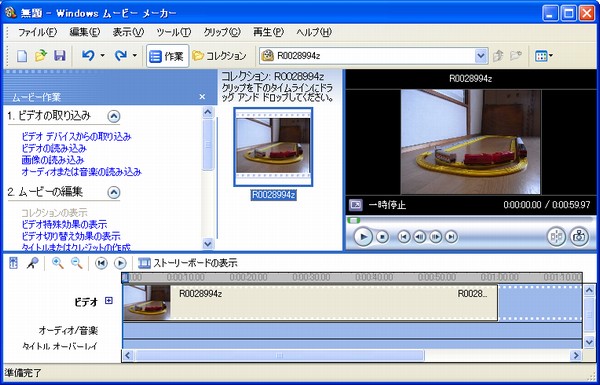Click the set audio levels icon
Image resolution: width=600 pixels, height=385 pixels.
pyautogui.click(x=13, y=263)
